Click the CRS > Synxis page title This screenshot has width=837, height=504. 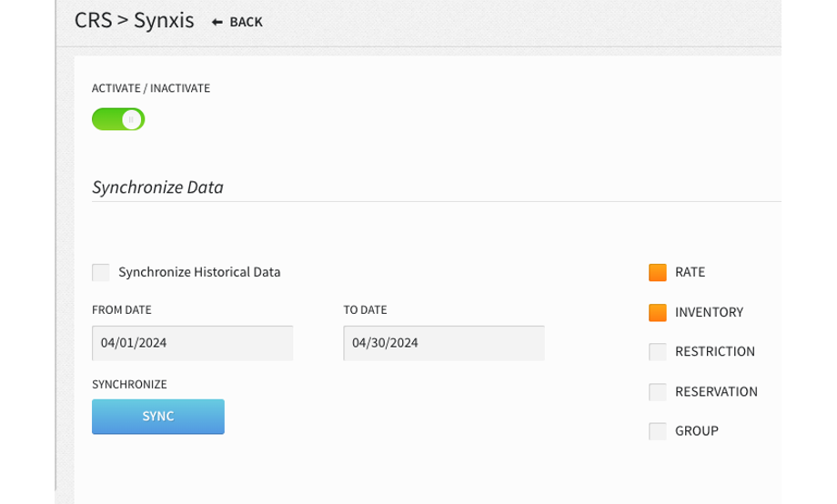pos(135,21)
